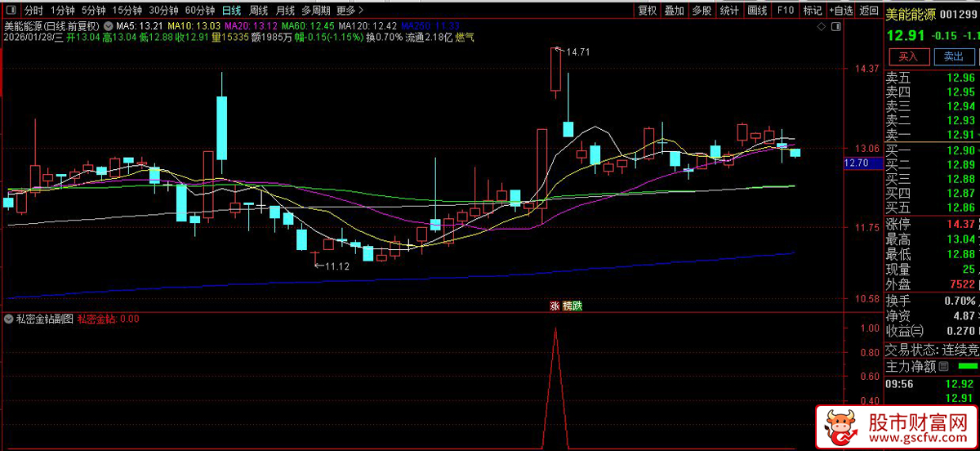The width and height of the screenshot is (980, 451).
Task: Click the 返回 back button
Action: 868,11
